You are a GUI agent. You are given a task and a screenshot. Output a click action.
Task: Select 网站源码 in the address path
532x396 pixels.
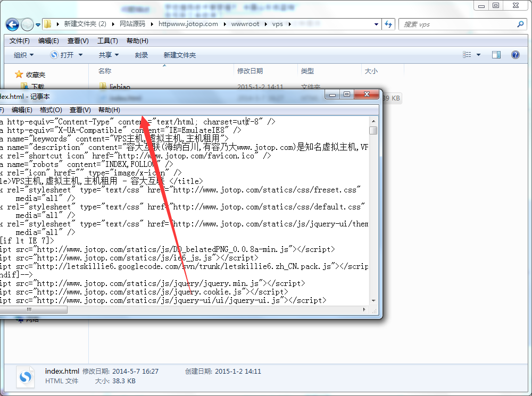132,24
